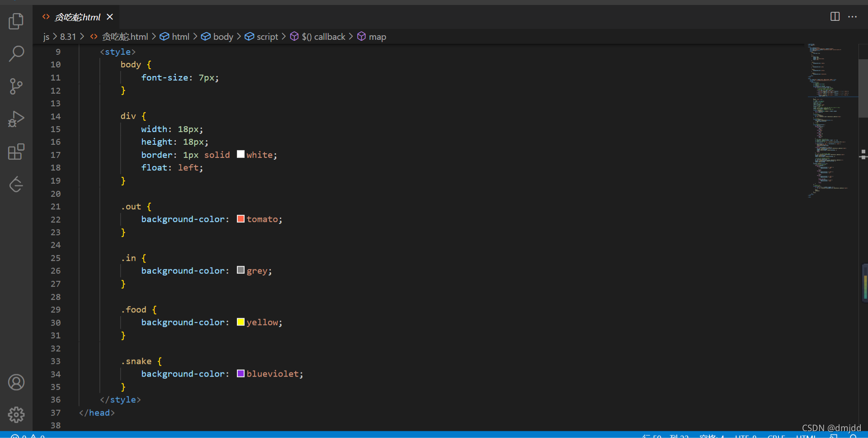
Task: Open the 8.31 folder breadcrumb
Action: tap(68, 37)
